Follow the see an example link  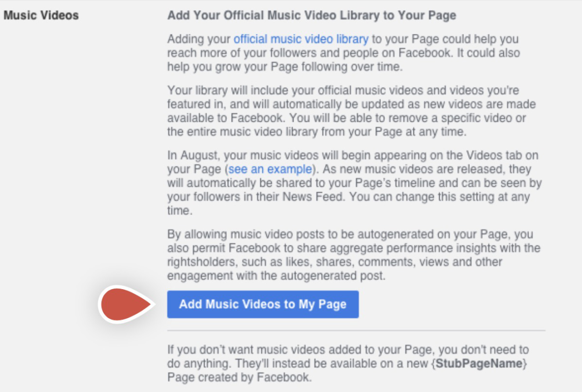270,169
